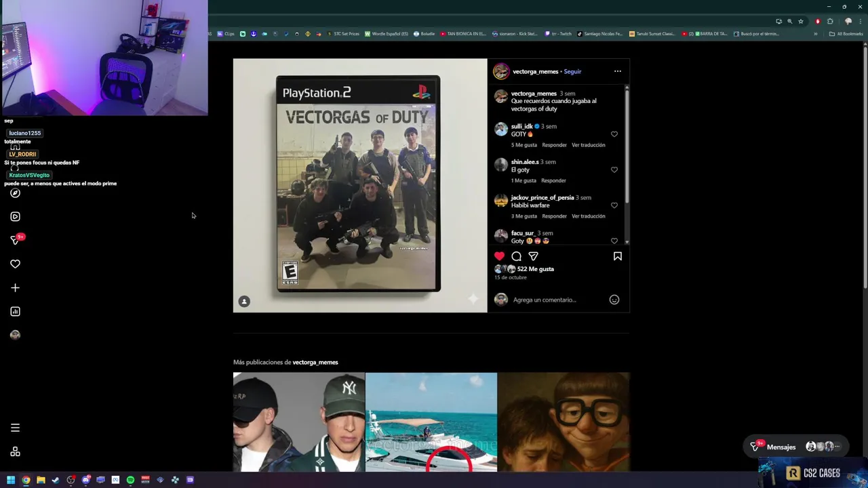868x488 pixels.
Task: Open File Explorer from the taskbar
Action: click(x=41, y=480)
